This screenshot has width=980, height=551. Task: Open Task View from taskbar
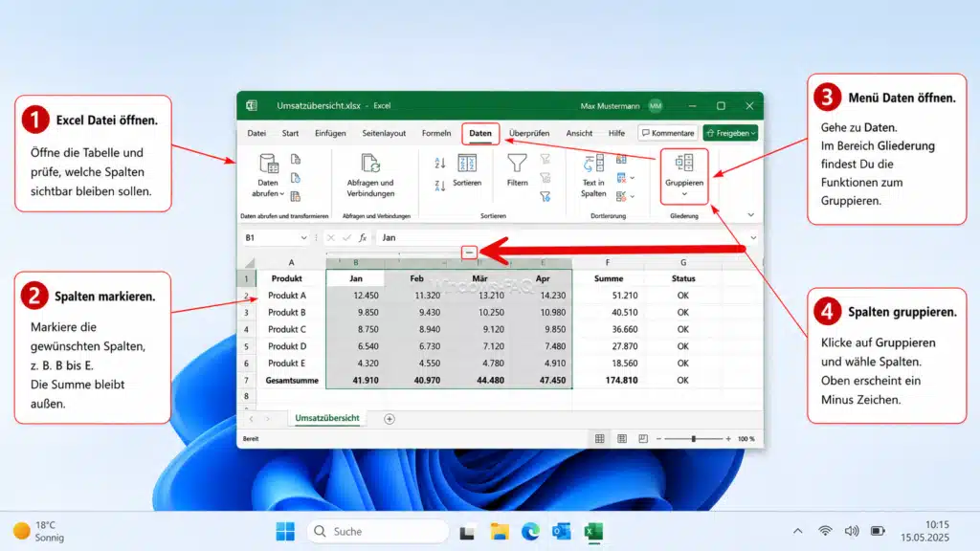tap(467, 532)
